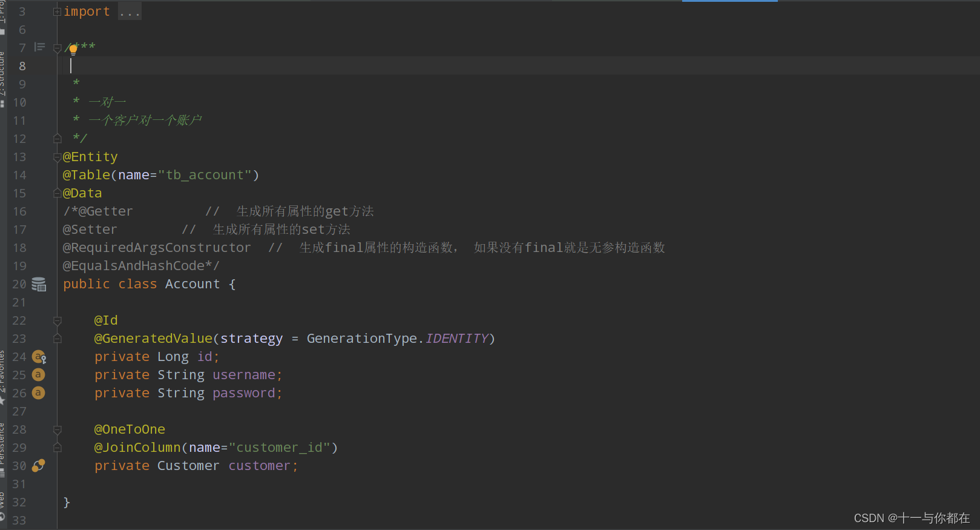Click the entity database gutter icon on line 20
The image size is (980, 530).
click(39, 284)
